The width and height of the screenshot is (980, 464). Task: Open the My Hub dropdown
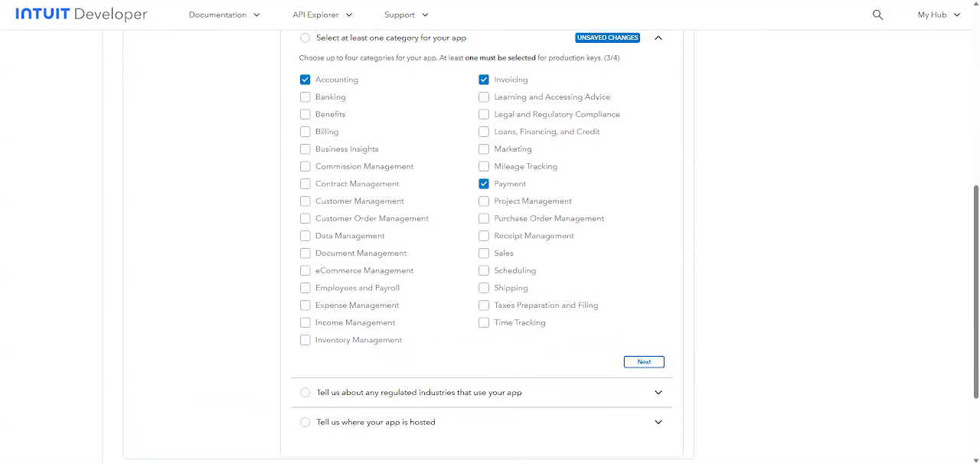click(939, 15)
